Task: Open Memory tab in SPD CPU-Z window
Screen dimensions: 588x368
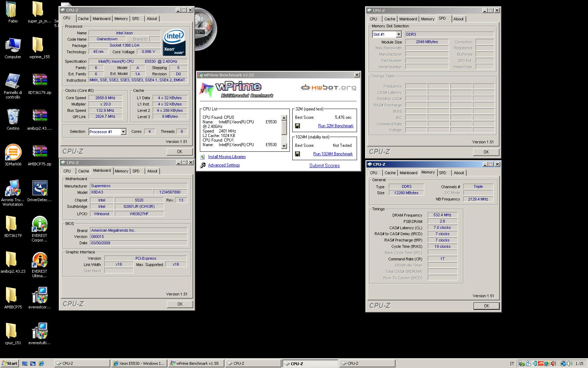Action: pos(427,19)
